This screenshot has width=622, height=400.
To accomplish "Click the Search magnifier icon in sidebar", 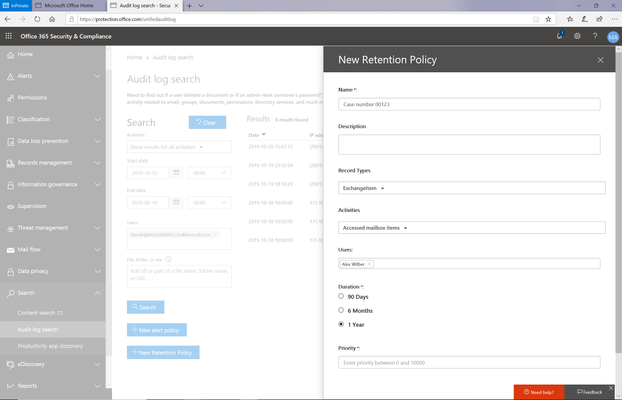I will [11, 294].
